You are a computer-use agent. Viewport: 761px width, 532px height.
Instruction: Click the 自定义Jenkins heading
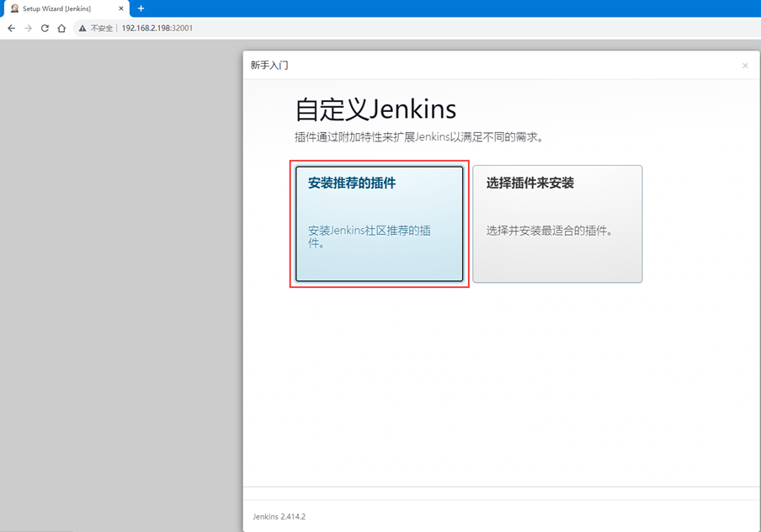click(x=375, y=109)
